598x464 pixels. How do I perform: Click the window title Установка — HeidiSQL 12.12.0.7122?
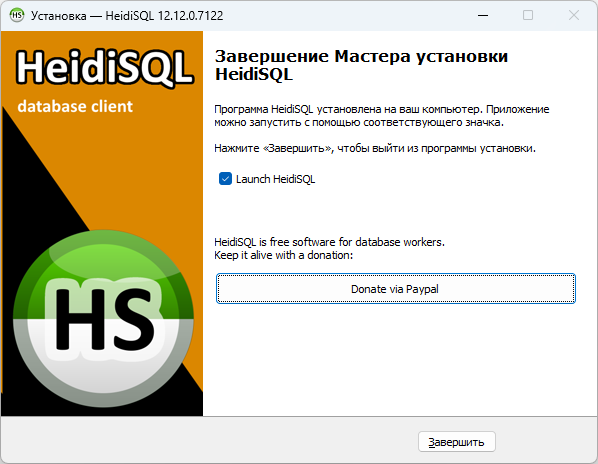click(x=127, y=16)
